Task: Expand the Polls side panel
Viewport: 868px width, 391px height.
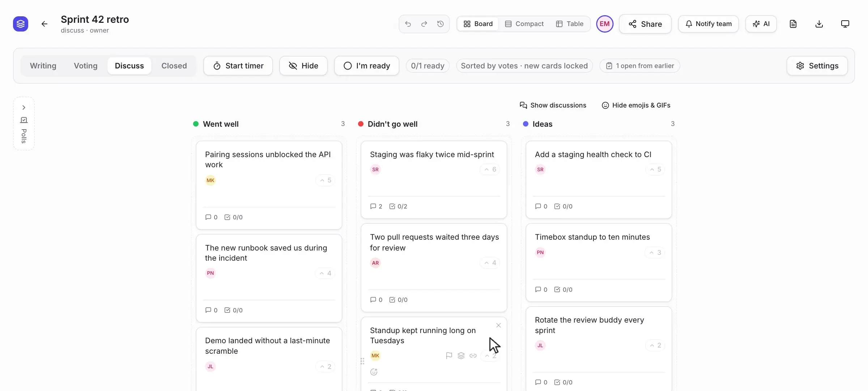Action: pos(24,108)
